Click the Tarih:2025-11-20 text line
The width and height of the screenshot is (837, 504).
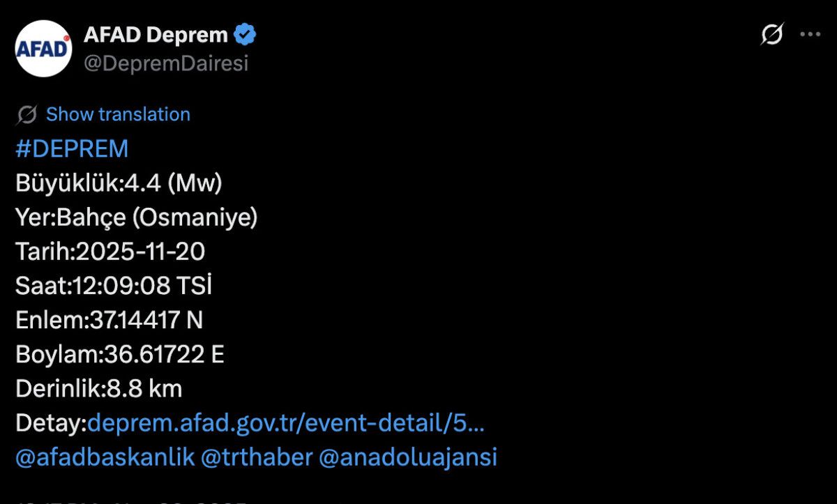(x=110, y=252)
